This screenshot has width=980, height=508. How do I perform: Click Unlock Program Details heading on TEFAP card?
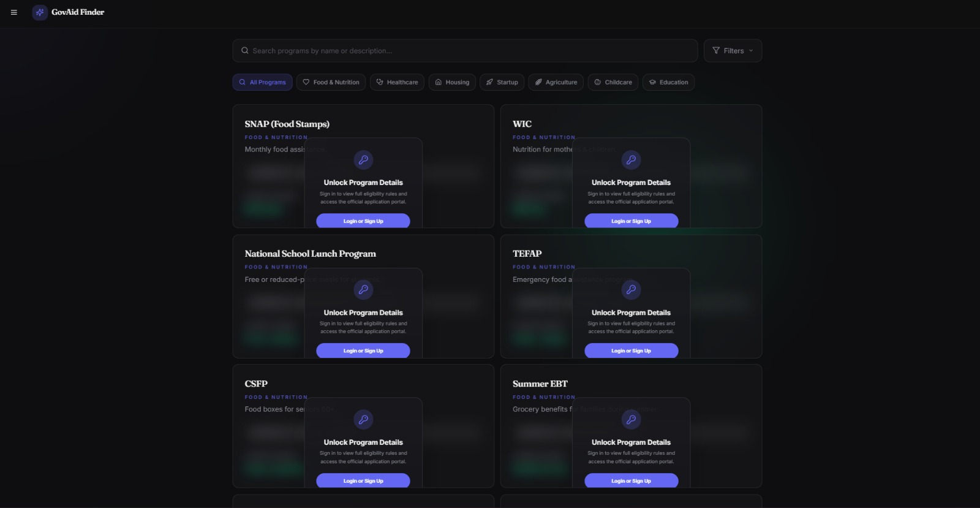[x=631, y=313]
